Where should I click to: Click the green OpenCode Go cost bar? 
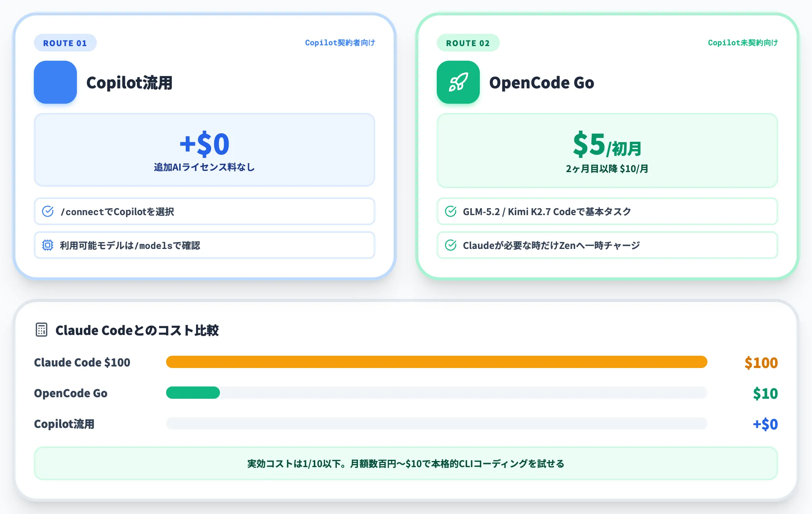[x=193, y=393]
